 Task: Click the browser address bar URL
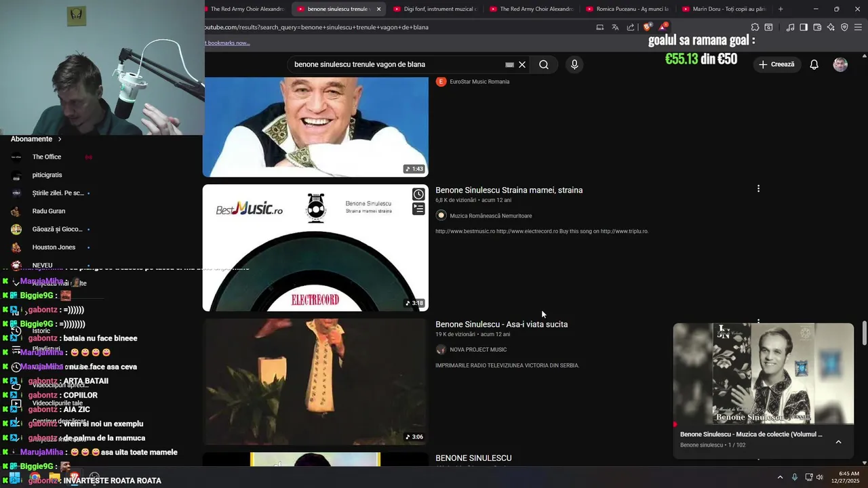click(316, 27)
